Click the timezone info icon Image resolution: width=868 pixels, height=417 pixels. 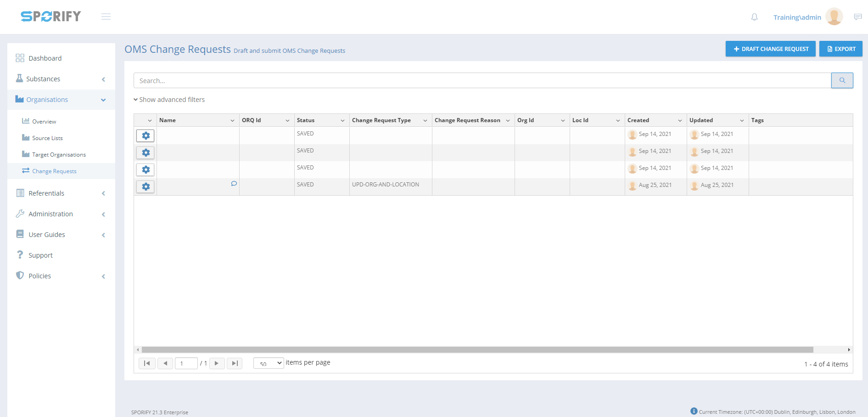click(694, 411)
